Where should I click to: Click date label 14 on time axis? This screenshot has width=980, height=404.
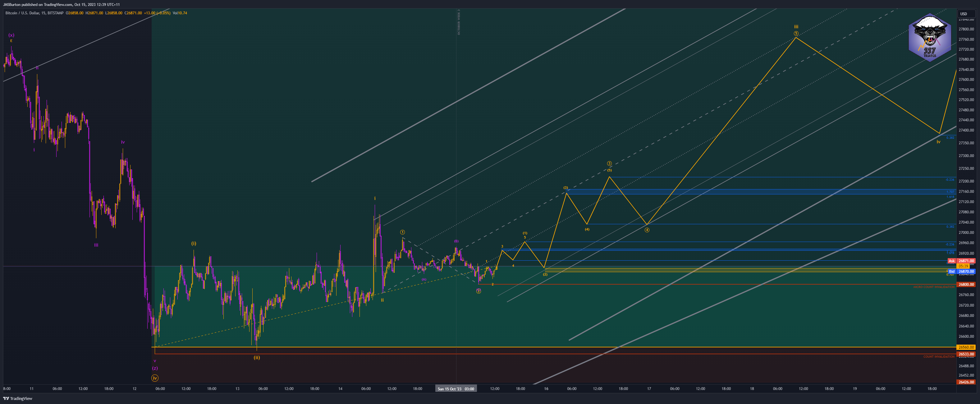(x=341, y=389)
